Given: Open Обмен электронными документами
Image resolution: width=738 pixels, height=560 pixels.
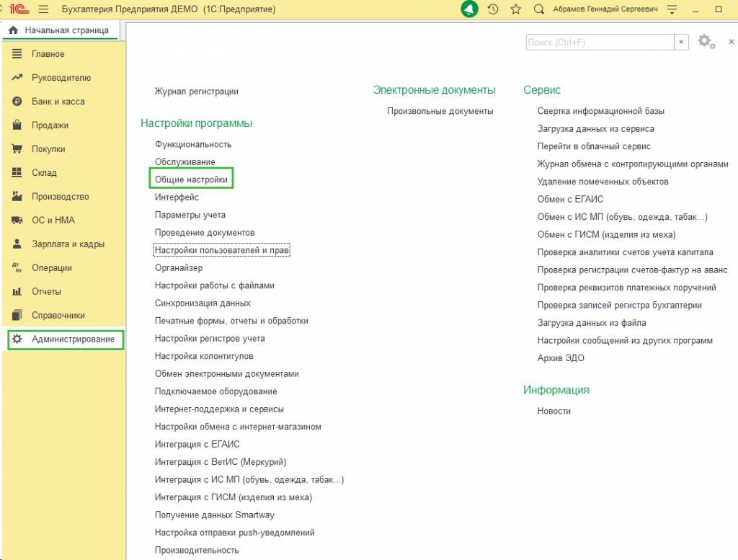Looking at the screenshot, I should 227,373.
